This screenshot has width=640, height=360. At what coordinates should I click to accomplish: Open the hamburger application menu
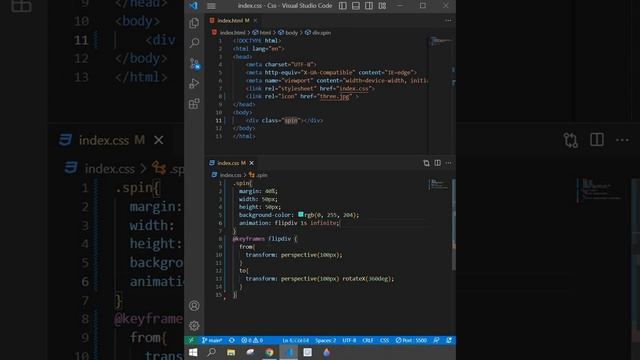(x=211, y=6)
